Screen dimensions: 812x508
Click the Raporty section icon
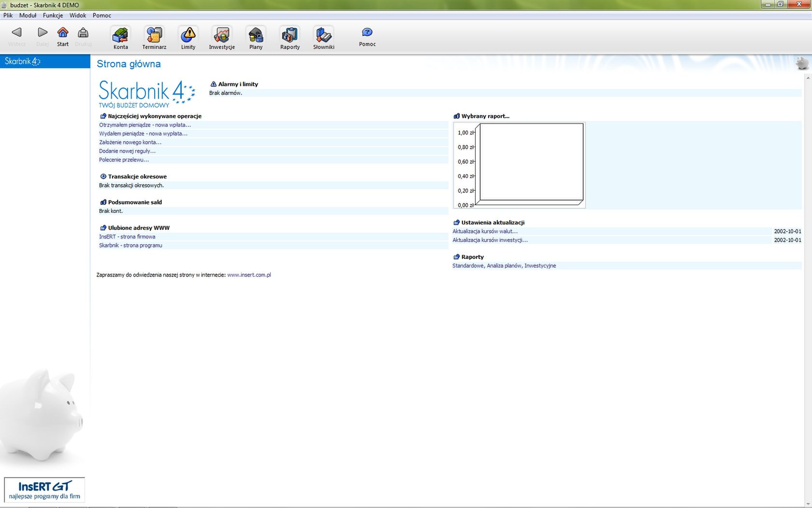(456, 257)
